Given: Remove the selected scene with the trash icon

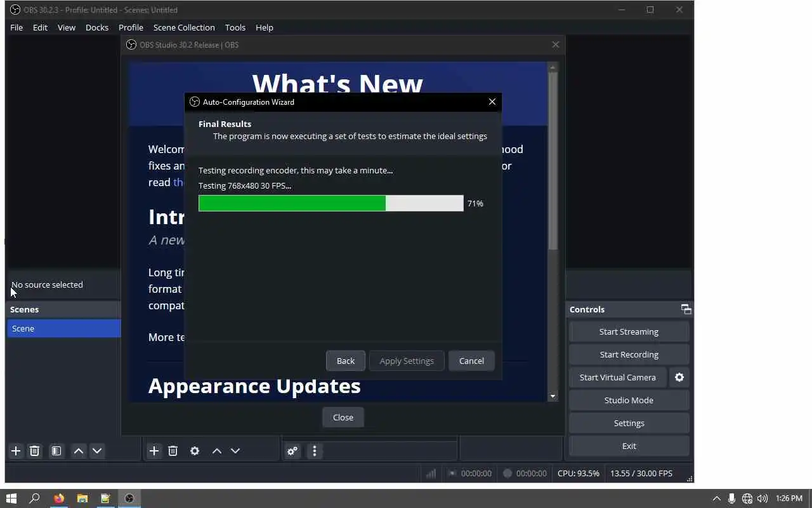Looking at the screenshot, I should [x=35, y=451].
